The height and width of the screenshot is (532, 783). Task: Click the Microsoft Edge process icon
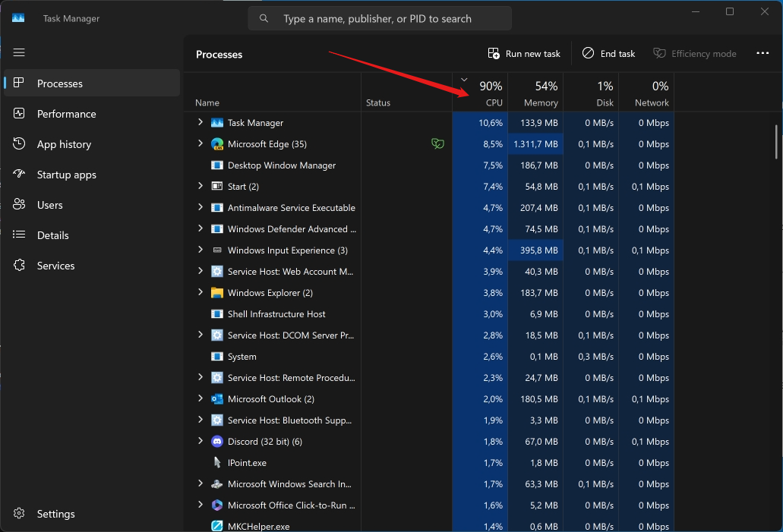(217, 144)
